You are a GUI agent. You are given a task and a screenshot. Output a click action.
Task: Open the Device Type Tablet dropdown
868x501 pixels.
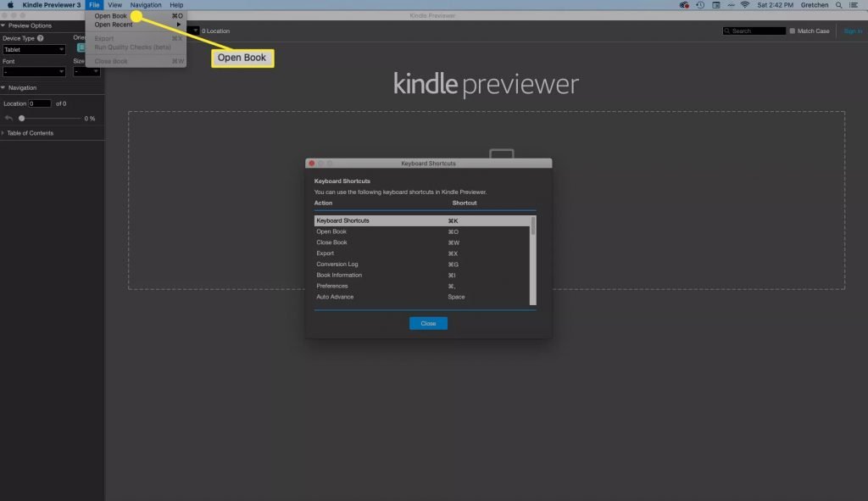pyautogui.click(x=34, y=49)
